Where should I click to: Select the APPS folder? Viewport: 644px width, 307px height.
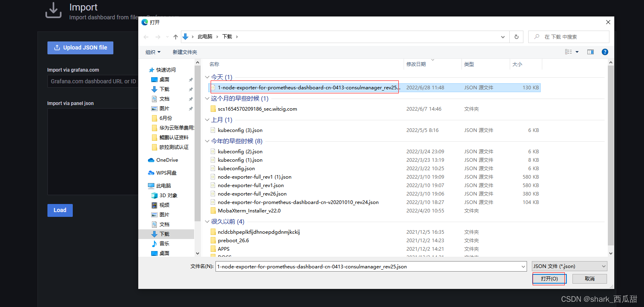(375, 249)
